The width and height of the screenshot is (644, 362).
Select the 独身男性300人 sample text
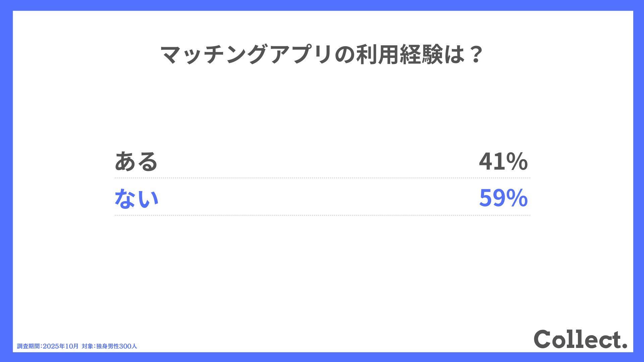point(117,346)
